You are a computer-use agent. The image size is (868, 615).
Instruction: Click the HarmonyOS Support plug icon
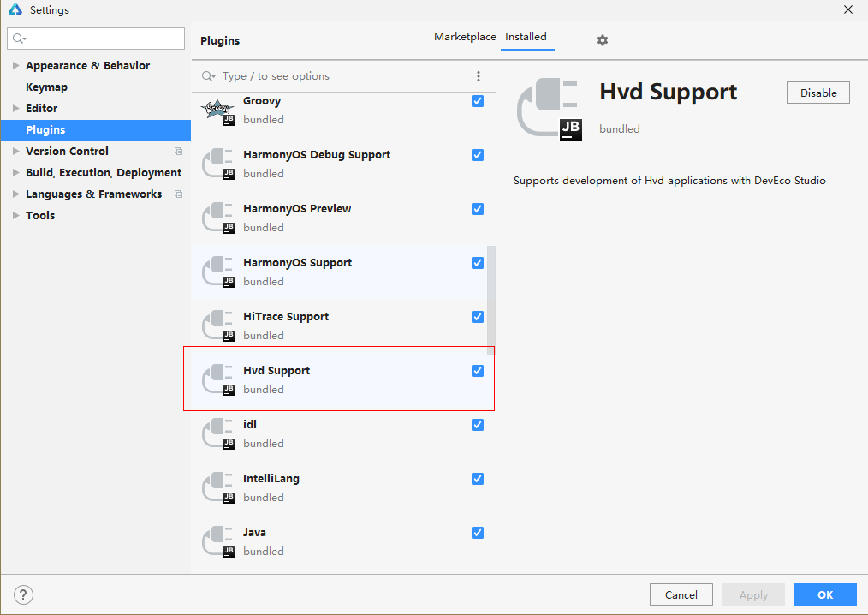(218, 272)
